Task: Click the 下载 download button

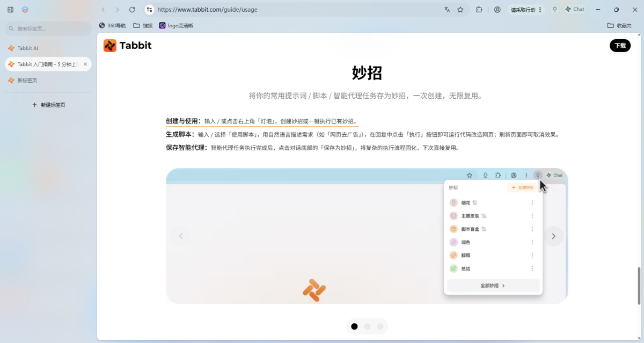Action: pyautogui.click(x=620, y=46)
